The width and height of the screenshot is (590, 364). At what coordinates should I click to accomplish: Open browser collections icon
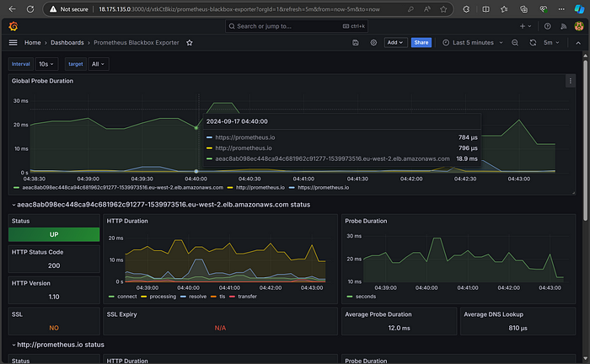click(x=523, y=9)
